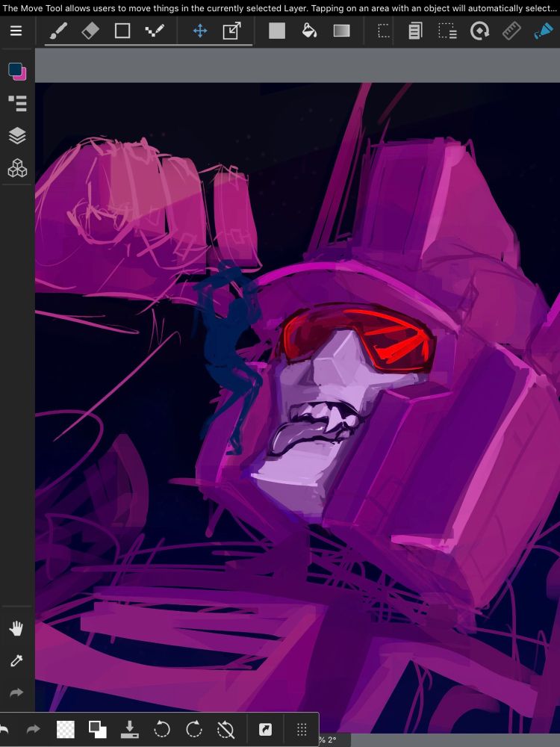Screen dimensions: 560x747
Task: Select the Figure rectangle tool
Action: (122, 31)
